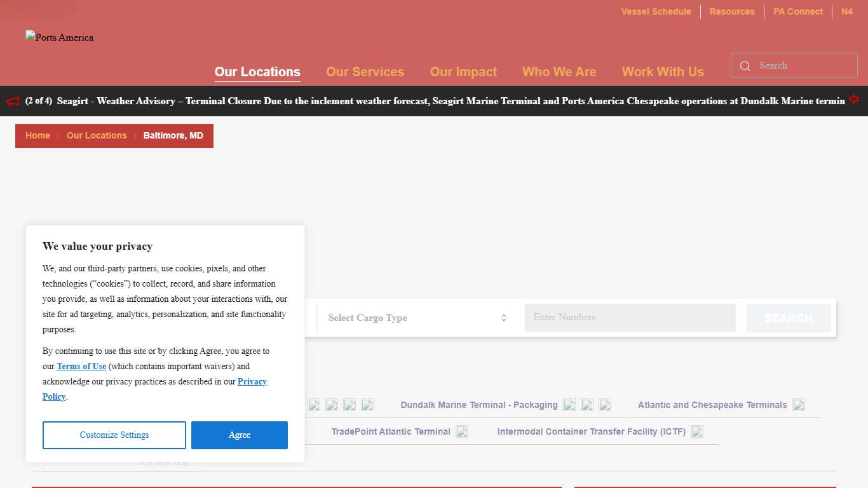Open the PA Connect link
The image size is (868, 488).
797,11
